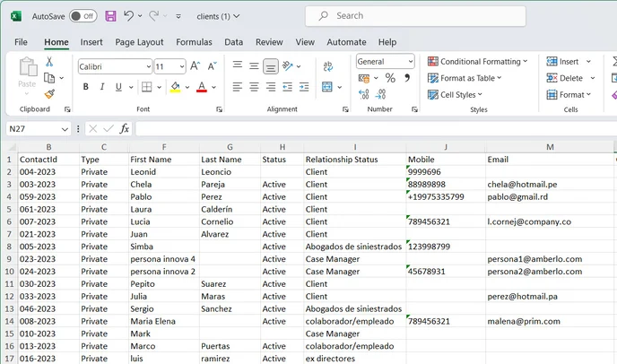Open Customize Quick Access Toolbar menu

[178, 16]
